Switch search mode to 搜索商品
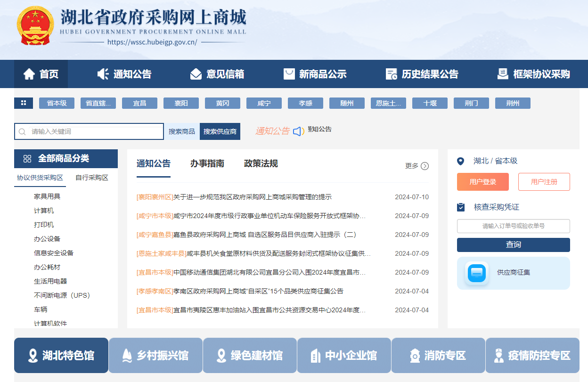 pos(181,131)
